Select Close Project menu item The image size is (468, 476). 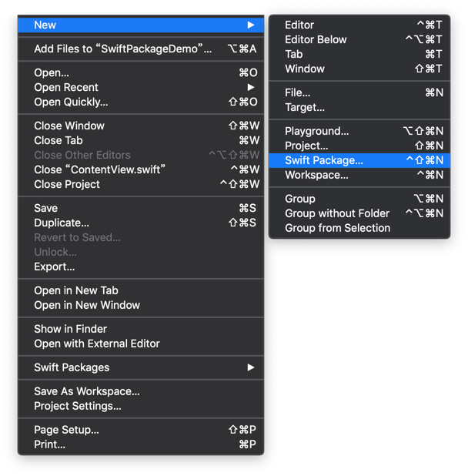click(141, 184)
